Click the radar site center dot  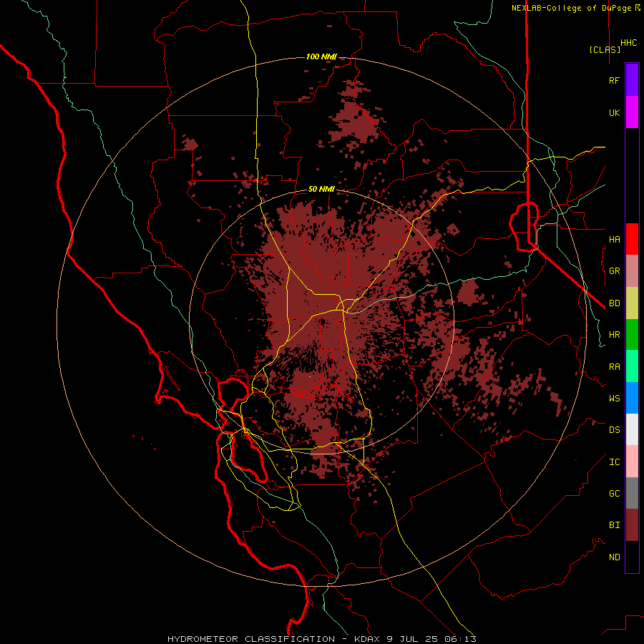322,322
